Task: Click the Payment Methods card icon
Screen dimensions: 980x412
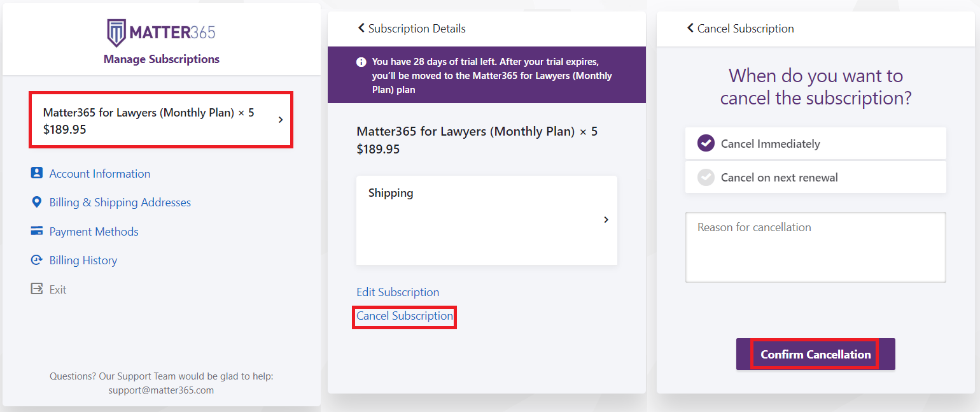Action: click(36, 231)
